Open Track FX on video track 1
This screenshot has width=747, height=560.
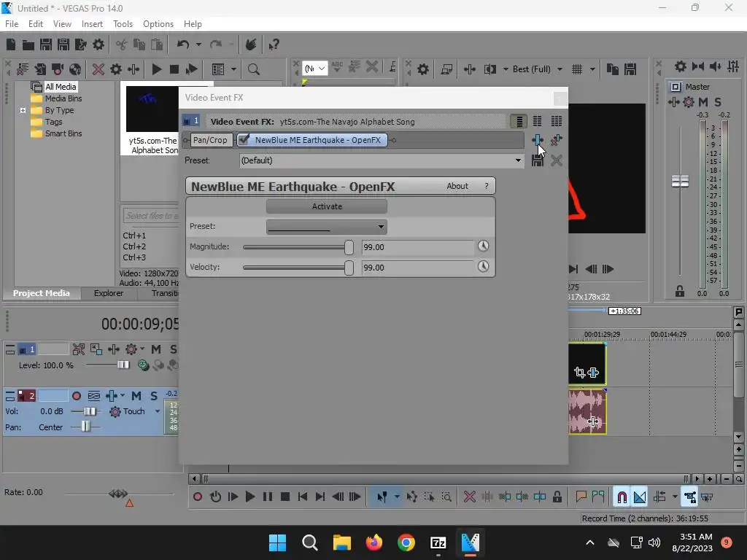113,349
